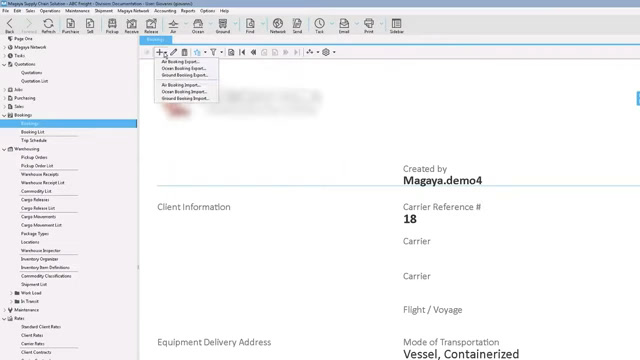Click the Back navigation icon
Viewport: 640px width, 360px height.
tap(9, 24)
